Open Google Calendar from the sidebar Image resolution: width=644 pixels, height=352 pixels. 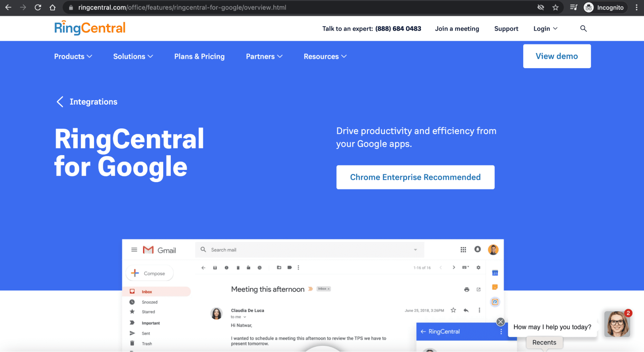coord(495,273)
